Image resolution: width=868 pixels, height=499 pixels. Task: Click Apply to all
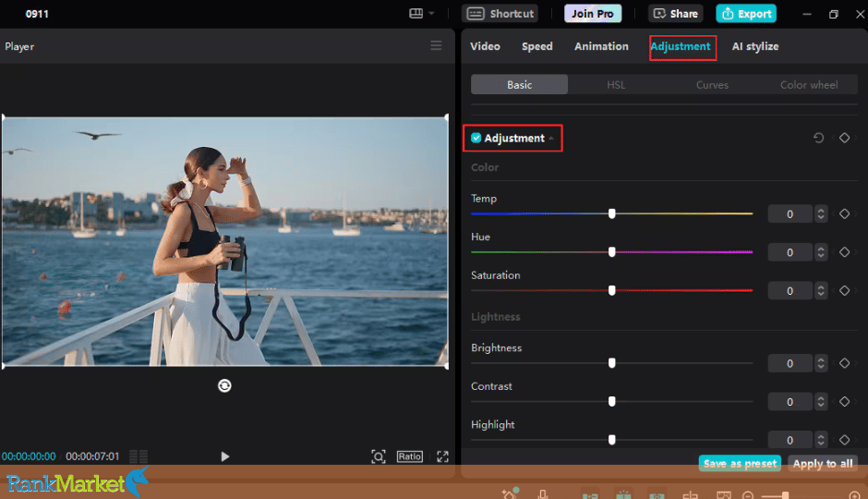823,464
